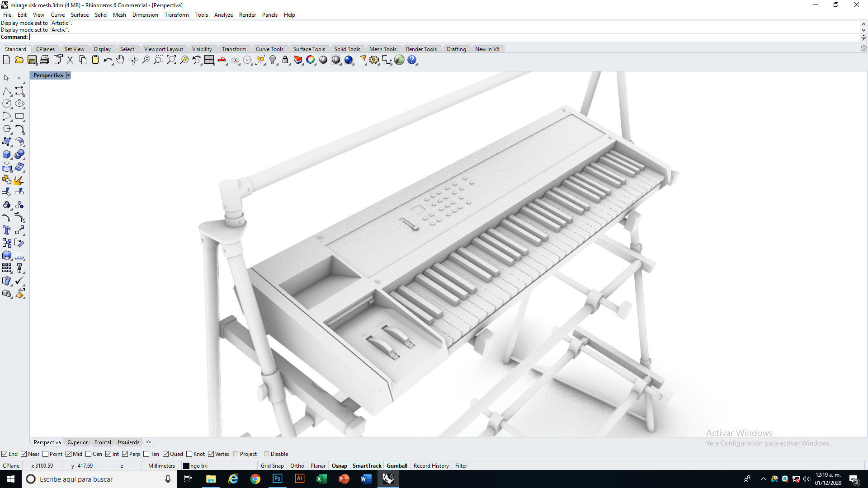Open Layers with the layers icon

298,60
